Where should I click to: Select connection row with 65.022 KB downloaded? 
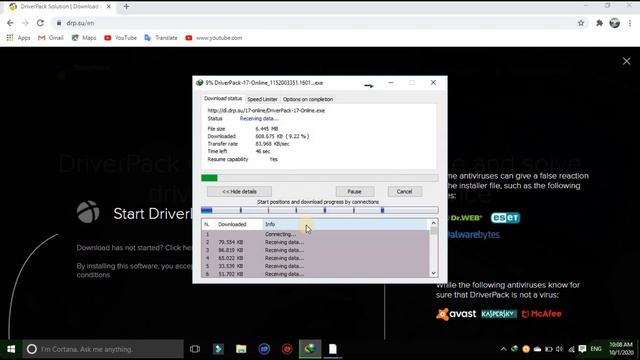[x=315, y=258]
